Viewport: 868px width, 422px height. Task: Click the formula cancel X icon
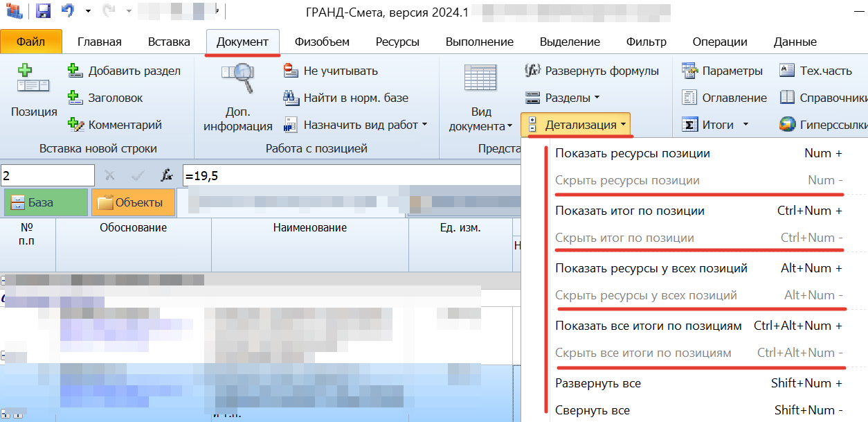[x=109, y=176]
